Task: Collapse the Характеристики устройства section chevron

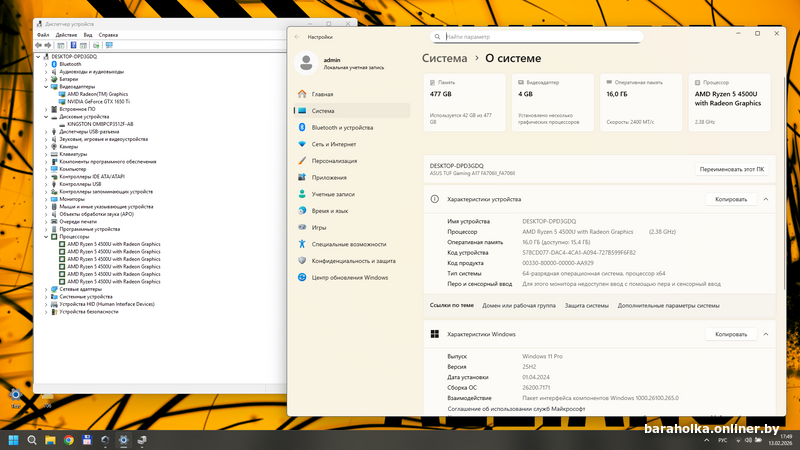Action: (x=766, y=199)
